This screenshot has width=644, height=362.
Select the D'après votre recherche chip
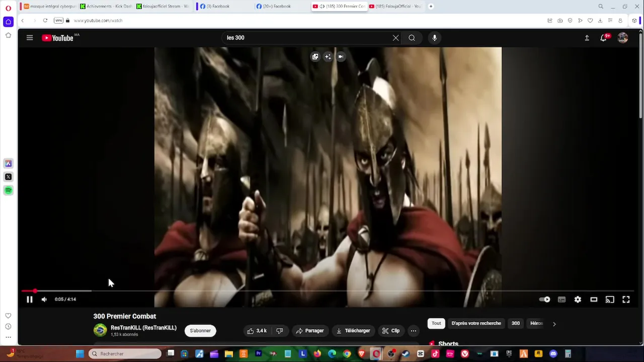tap(476, 323)
